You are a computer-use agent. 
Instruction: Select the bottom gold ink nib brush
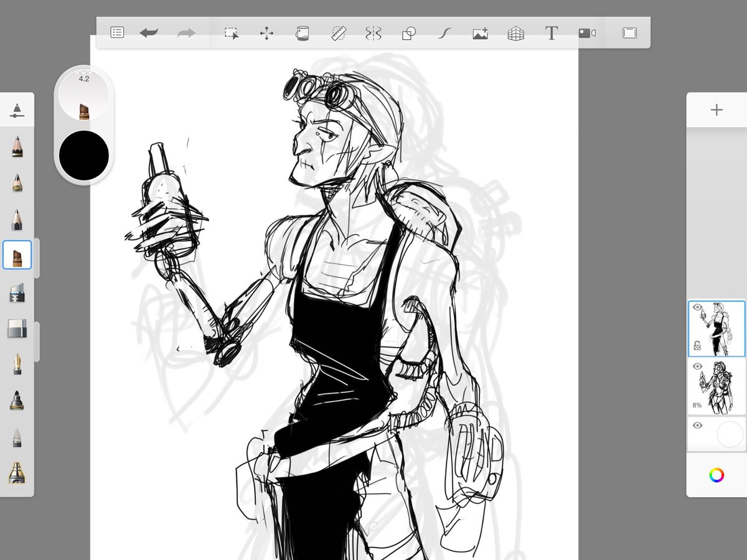pyautogui.click(x=17, y=473)
